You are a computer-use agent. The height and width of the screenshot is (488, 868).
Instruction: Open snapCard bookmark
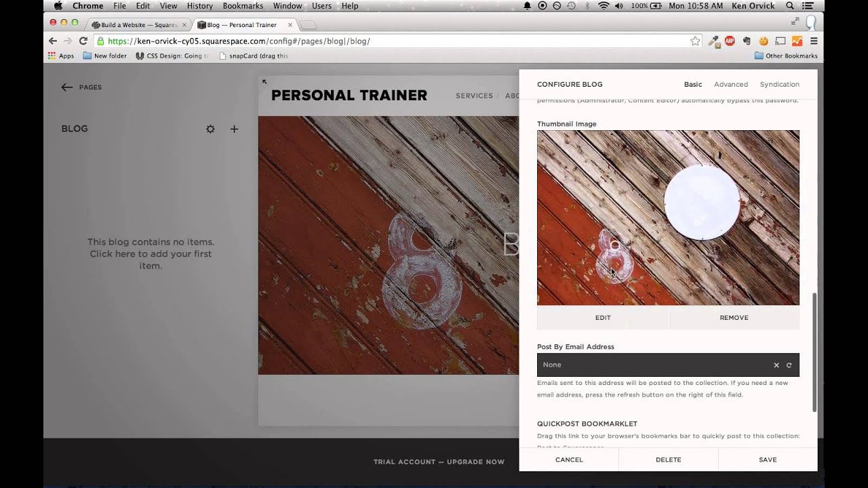pos(254,56)
